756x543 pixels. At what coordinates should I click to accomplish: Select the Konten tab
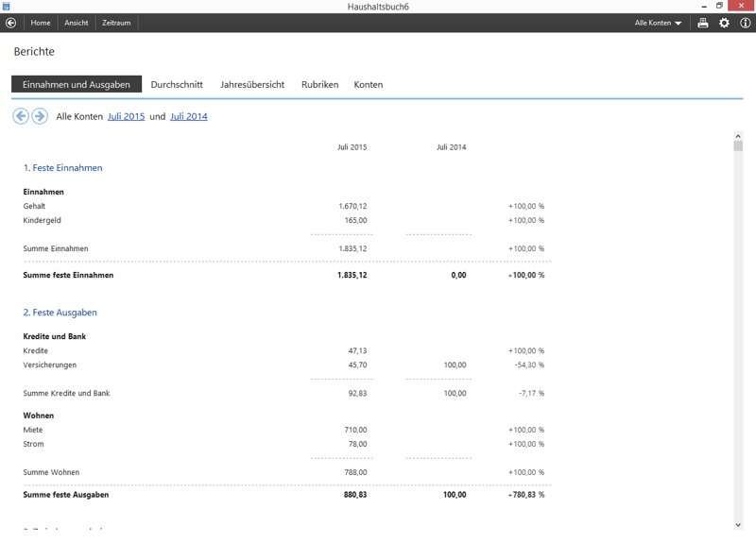tap(369, 85)
